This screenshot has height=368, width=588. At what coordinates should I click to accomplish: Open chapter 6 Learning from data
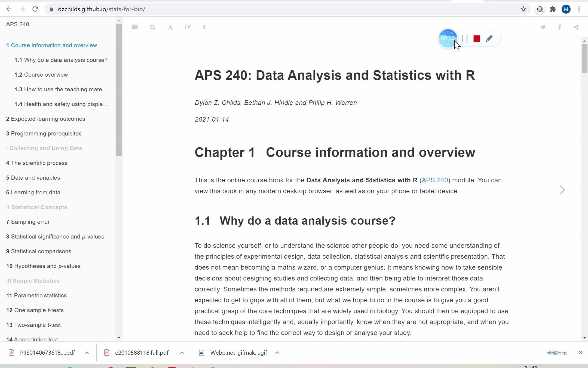click(x=33, y=192)
